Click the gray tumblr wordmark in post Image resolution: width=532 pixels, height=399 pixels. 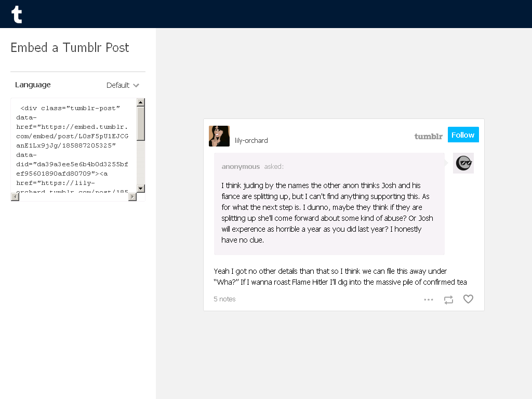pyautogui.click(x=429, y=137)
